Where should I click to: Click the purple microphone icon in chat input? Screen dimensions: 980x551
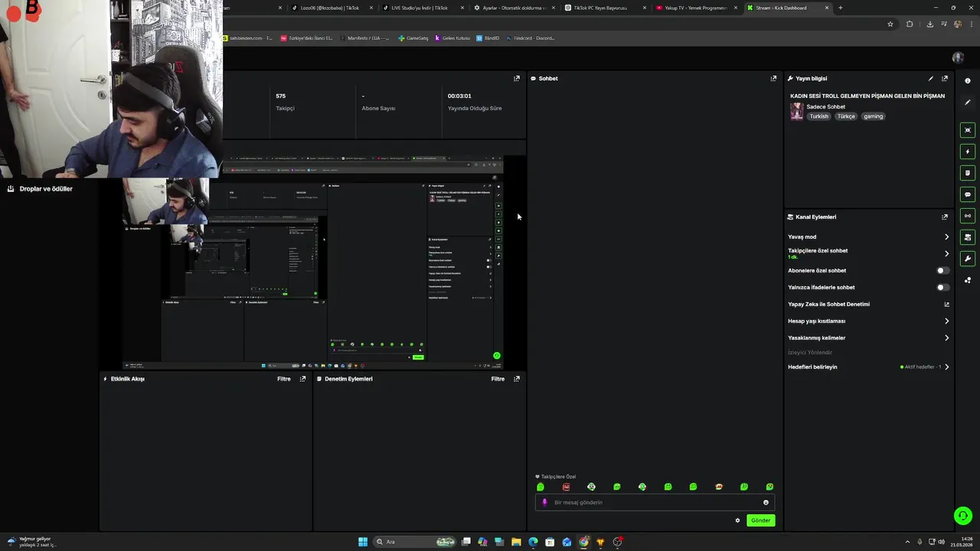click(x=544, y=503)
